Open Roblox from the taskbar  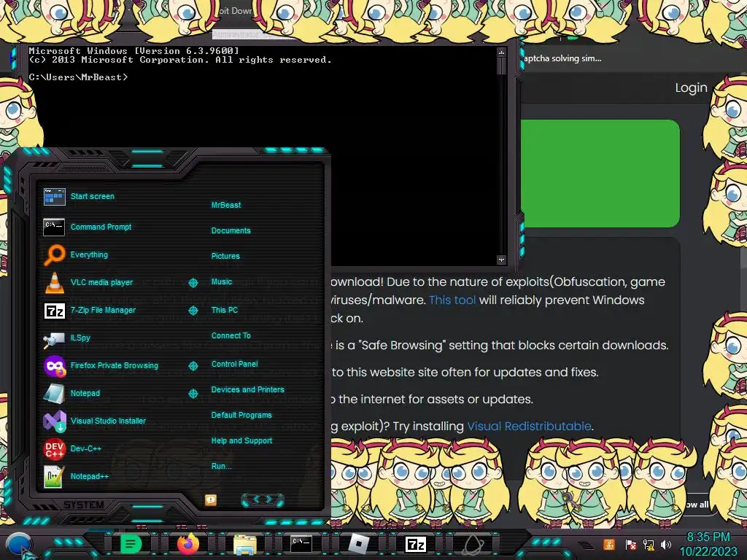tap(359, 544)
